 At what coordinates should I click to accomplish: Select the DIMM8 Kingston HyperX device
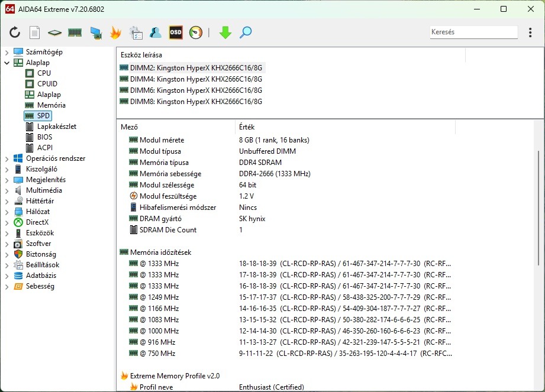pyautogui.click(x=192, y=102)
